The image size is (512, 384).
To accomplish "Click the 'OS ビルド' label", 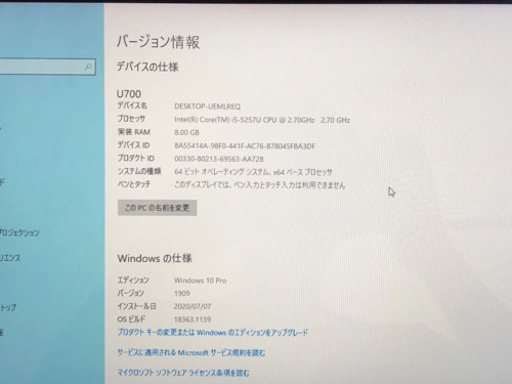I will point(131,319).
